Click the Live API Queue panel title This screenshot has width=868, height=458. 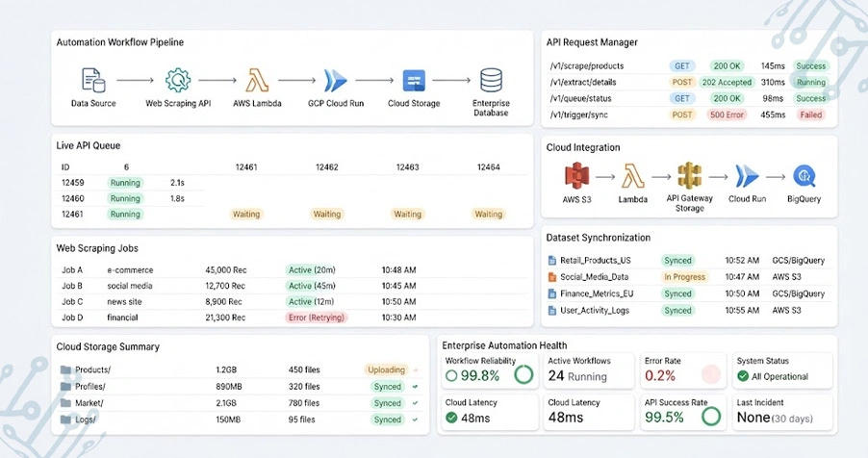point(88,145)
